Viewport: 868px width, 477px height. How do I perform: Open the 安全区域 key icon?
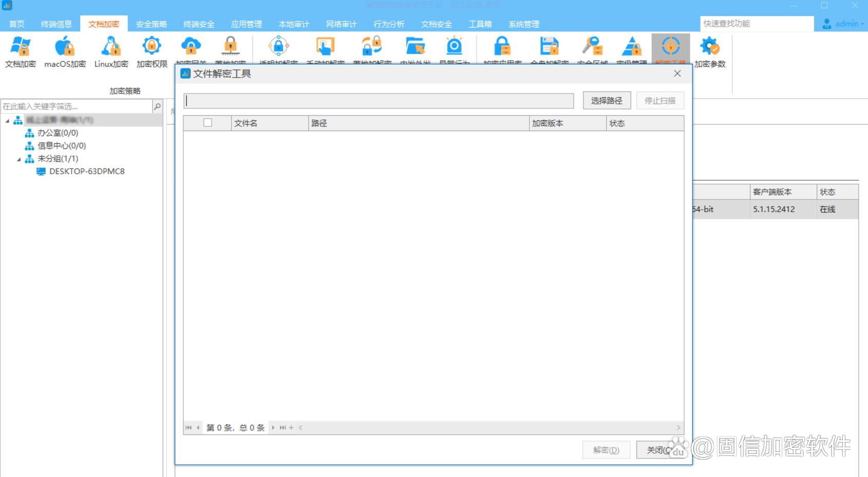coord(592,46)
